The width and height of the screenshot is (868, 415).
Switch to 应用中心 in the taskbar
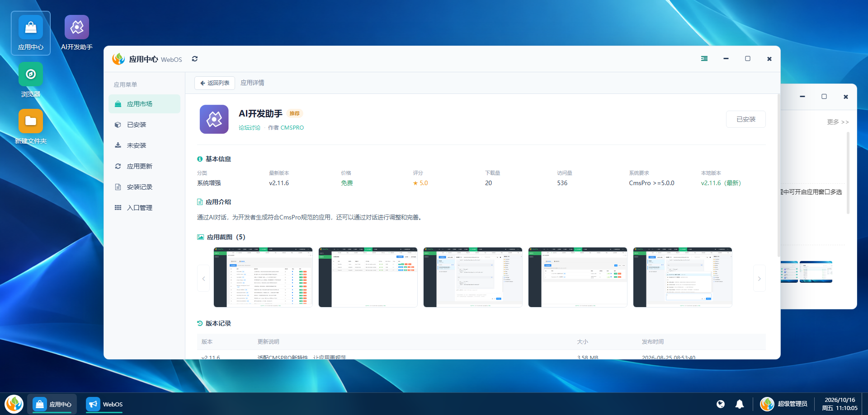[52, 404]
